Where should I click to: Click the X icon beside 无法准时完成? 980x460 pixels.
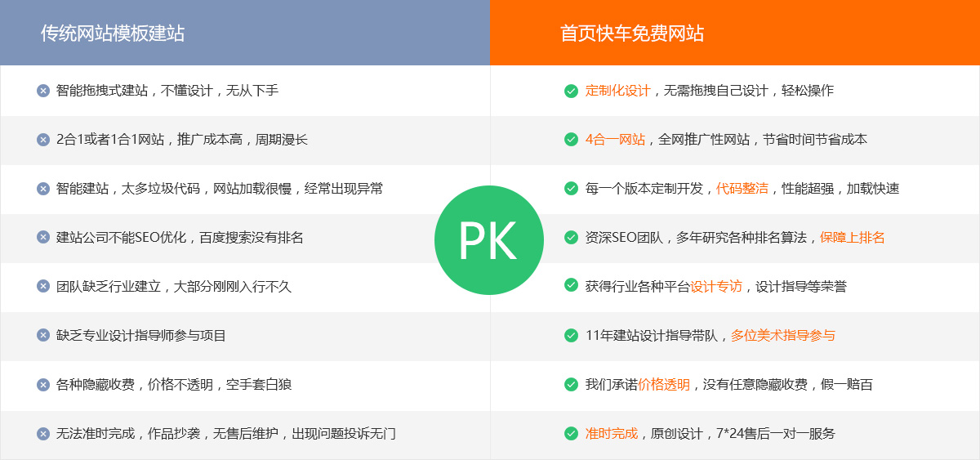pos(43,434)
